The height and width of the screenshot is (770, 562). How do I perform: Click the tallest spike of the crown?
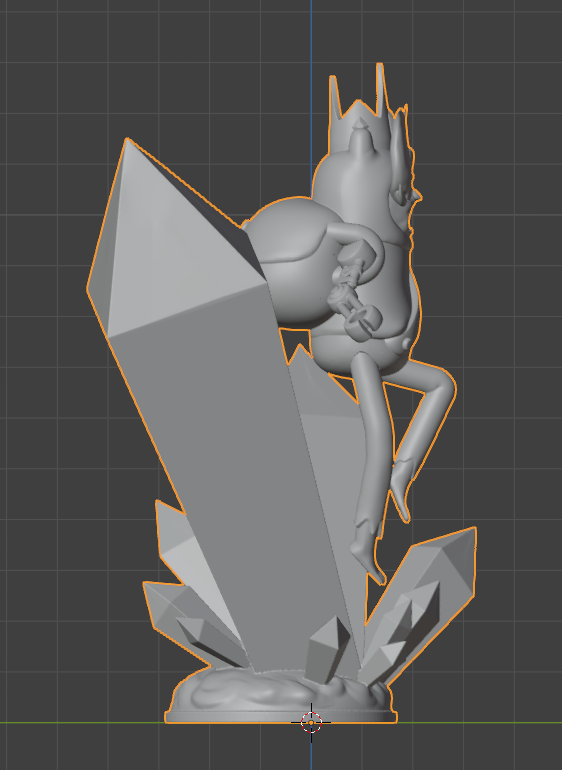[380, 88]
